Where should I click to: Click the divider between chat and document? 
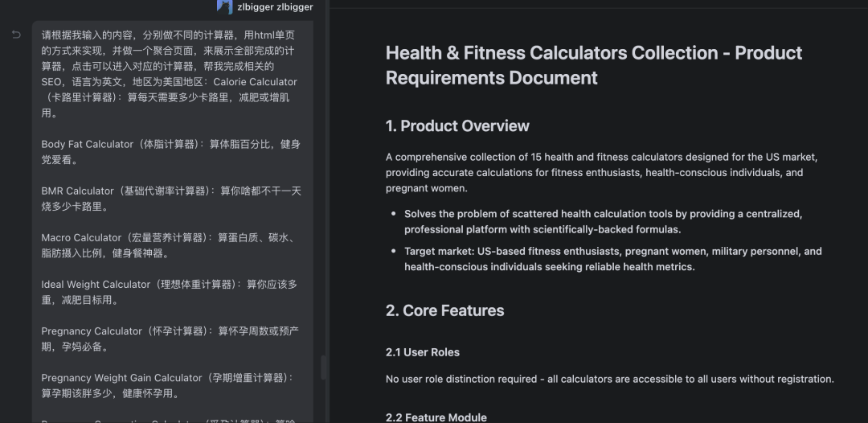330,211
